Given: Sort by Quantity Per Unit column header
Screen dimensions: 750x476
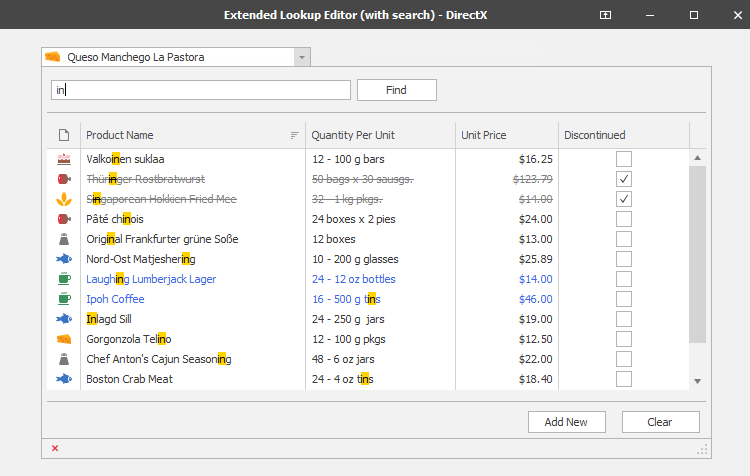Looking at the screenshot, I should pyautogui.click(x=380, y=135).
